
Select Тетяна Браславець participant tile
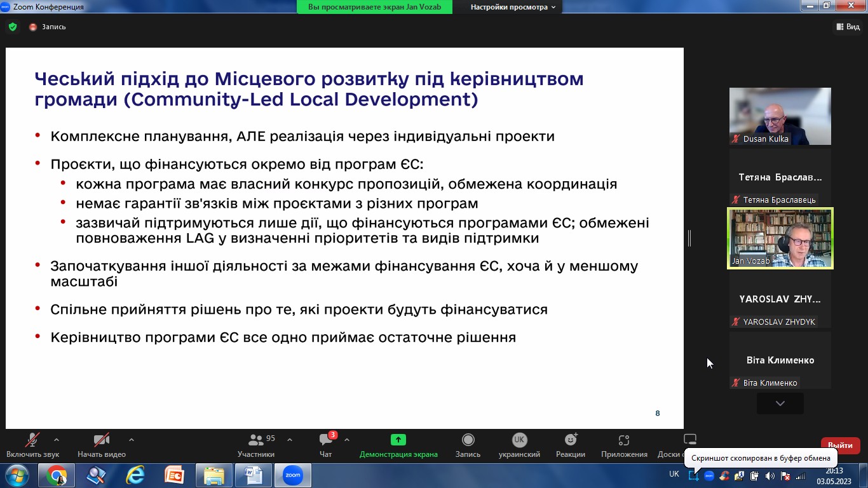coord(780,177)
